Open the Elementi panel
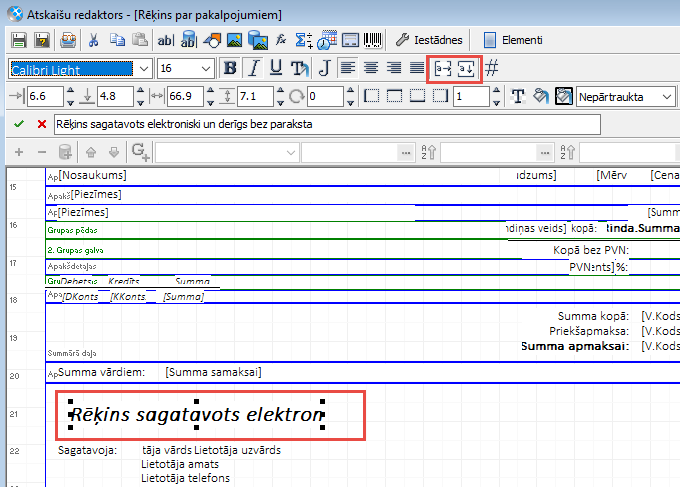 click(513, 40)
